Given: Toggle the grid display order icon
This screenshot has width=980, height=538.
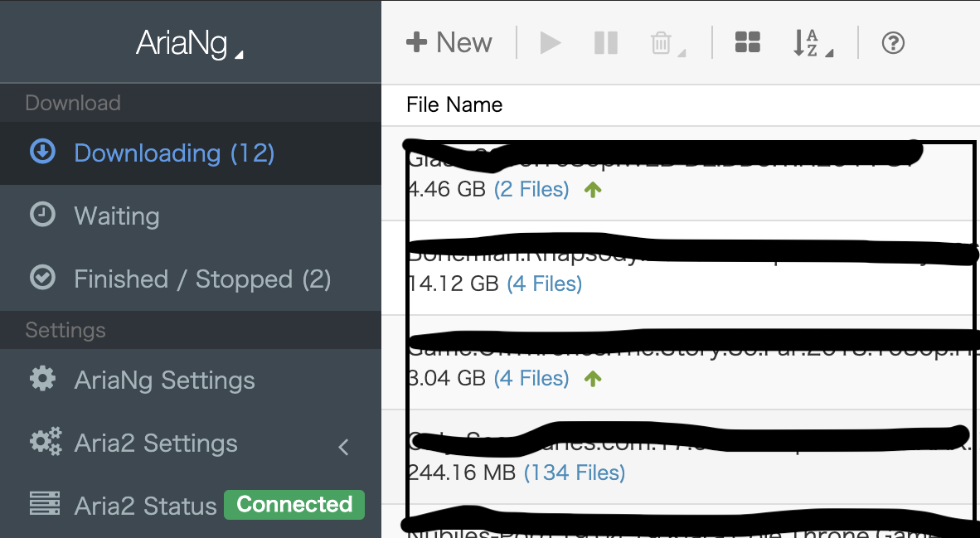Looking at the screenshot, I should (747, 43).
